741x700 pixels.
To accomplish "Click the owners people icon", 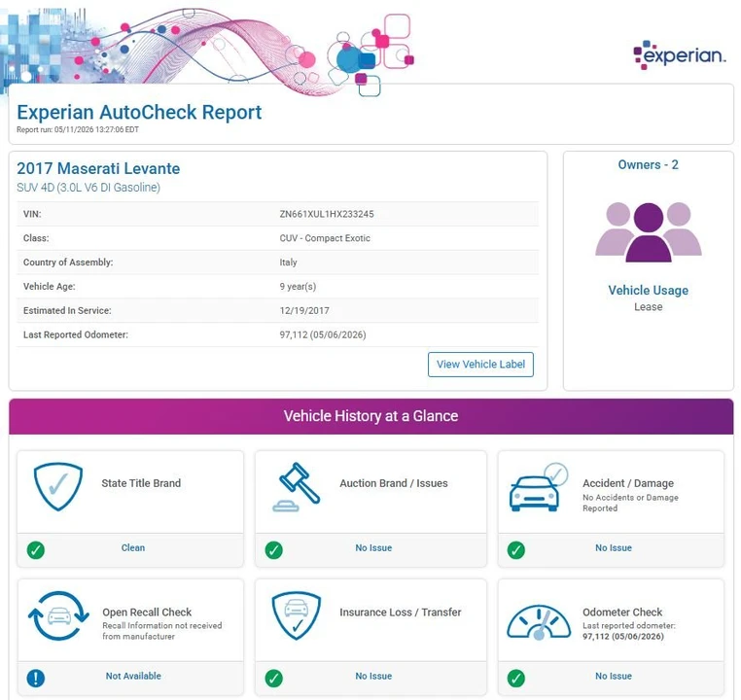I will point(648,232).
